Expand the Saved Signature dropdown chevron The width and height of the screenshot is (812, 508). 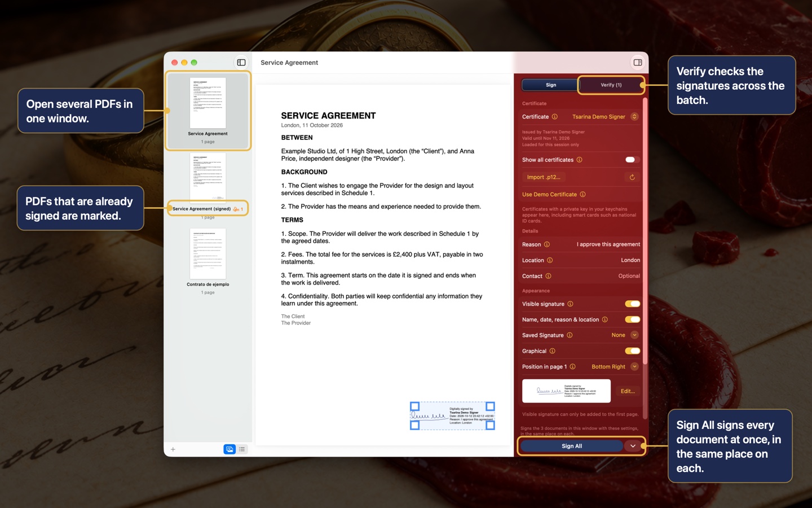coord(634,335)
